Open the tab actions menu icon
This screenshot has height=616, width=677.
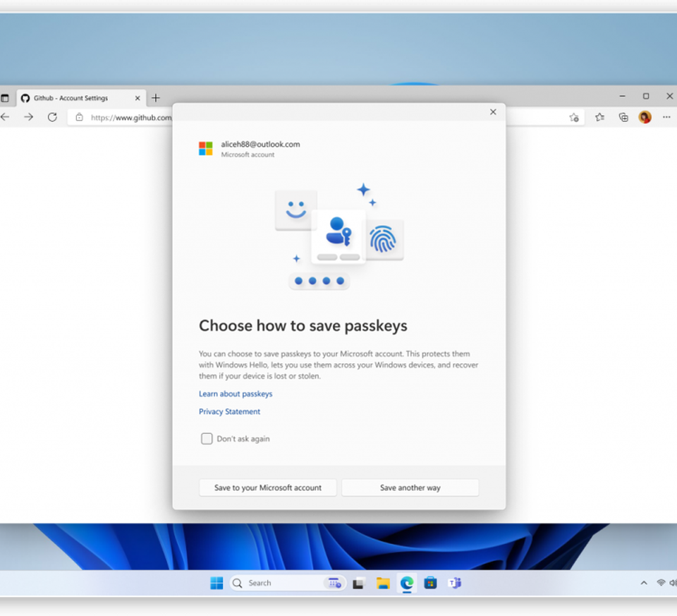click(x=5, y=98)
